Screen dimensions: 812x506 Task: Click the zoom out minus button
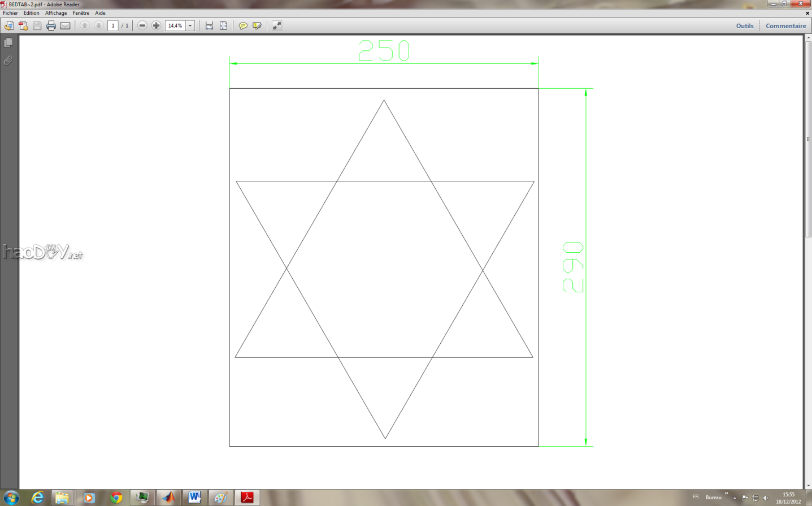(142, 25)
